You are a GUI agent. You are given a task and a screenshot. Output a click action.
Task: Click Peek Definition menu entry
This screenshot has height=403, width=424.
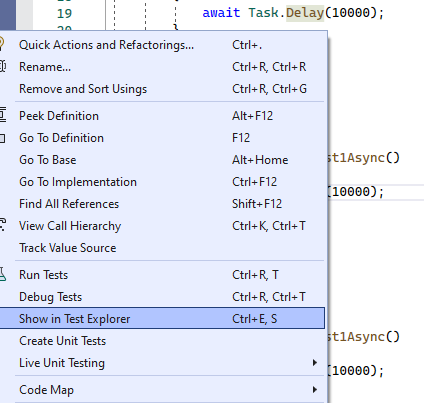(x=162, y=116)
